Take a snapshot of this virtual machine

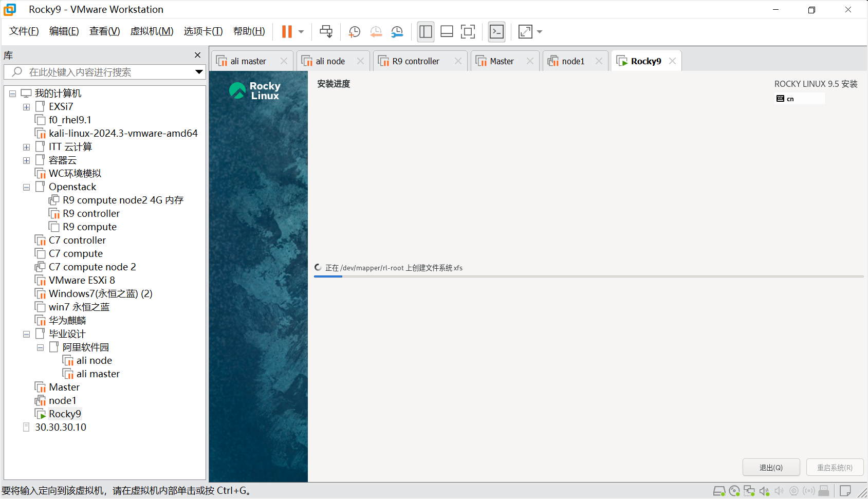pos(355,32)
